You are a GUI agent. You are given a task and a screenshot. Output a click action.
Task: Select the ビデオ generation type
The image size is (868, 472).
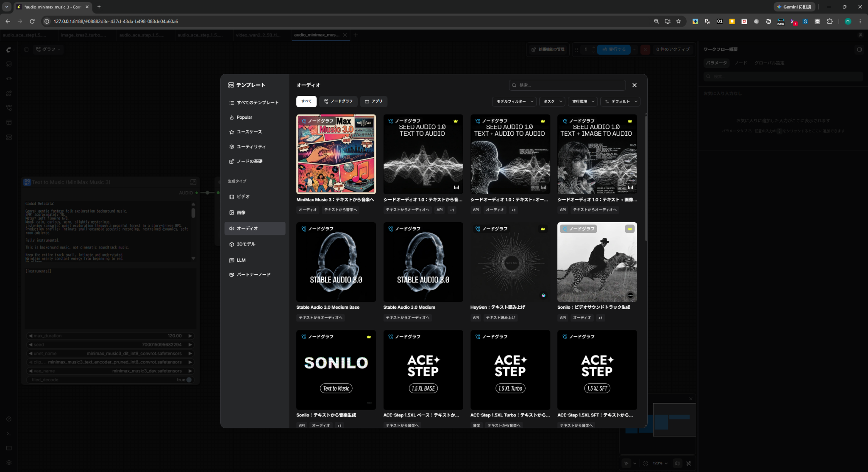(255, 197)
